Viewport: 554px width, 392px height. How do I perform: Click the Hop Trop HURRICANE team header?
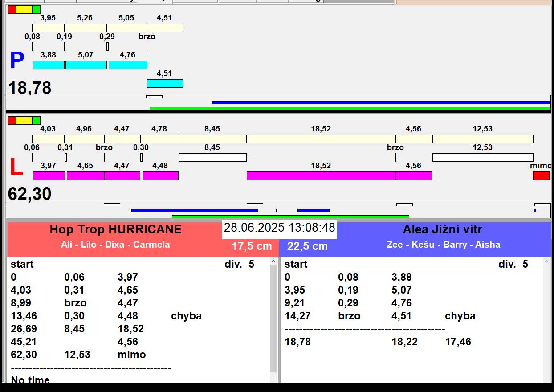116,229
